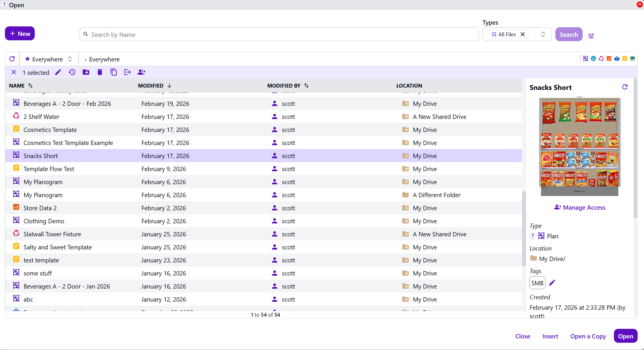Open the Types combo box arrows
The height and width of the screenshot is (350, 644).
coord(543,34)
